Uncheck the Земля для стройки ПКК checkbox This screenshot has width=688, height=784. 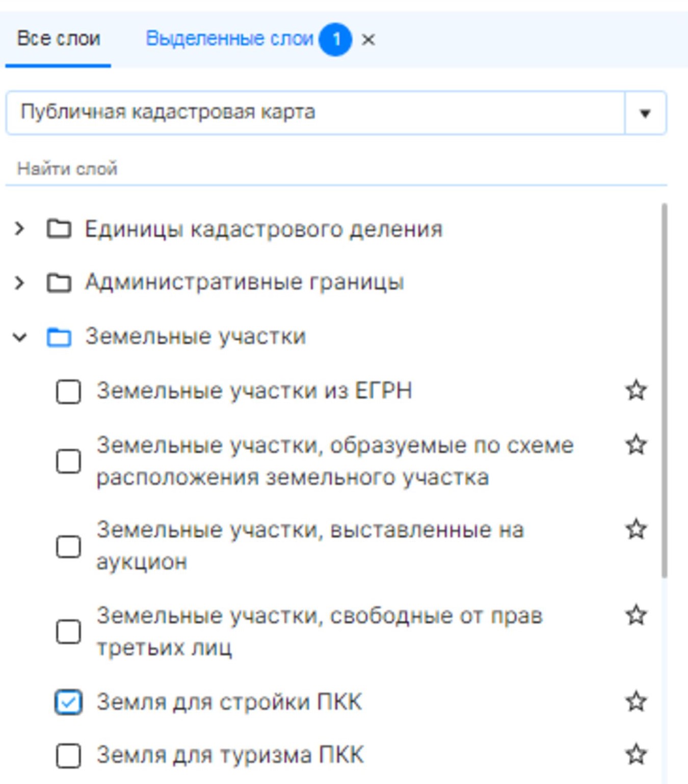coord(68,702)
